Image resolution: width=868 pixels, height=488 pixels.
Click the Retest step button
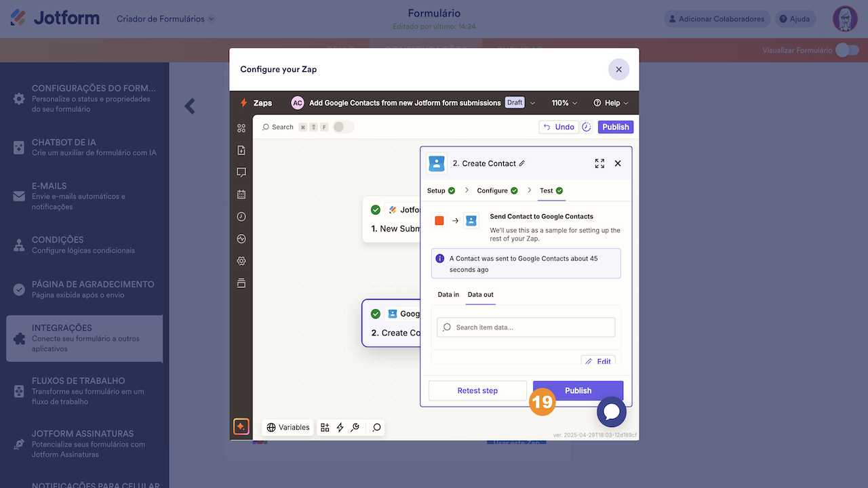tap(477, 390)
